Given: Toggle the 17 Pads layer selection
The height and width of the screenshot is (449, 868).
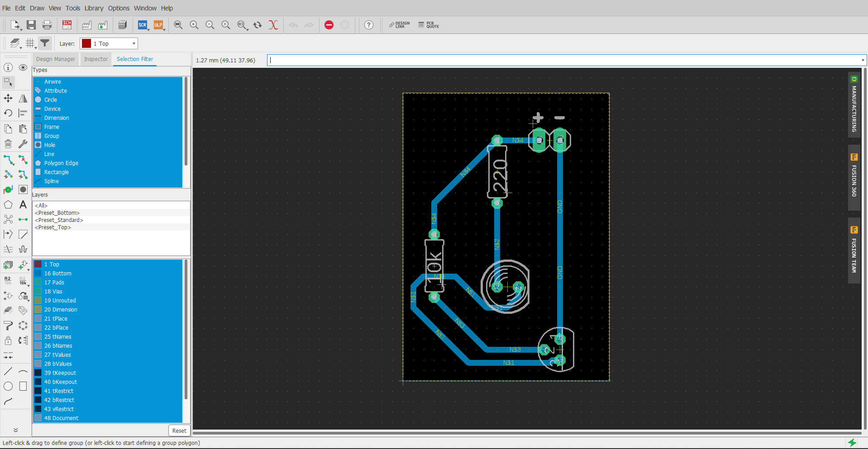Looking at the screenshot, I should click(108, 282).
